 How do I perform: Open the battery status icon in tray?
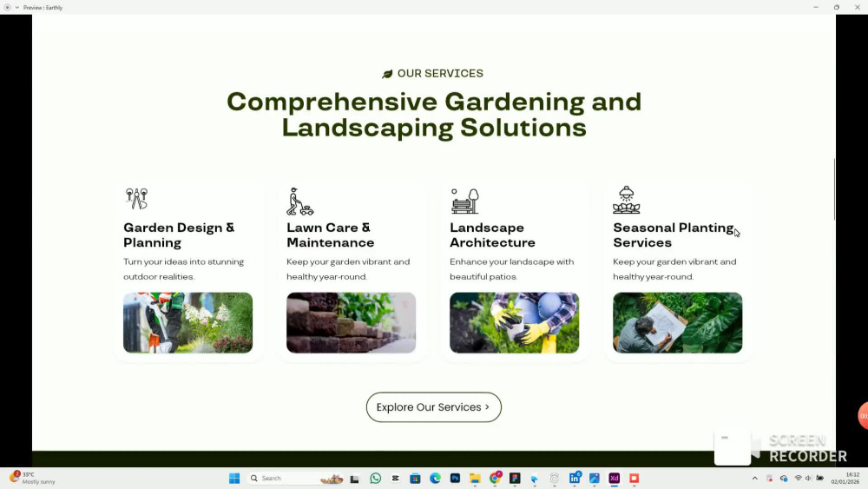(x=820, y=478)
